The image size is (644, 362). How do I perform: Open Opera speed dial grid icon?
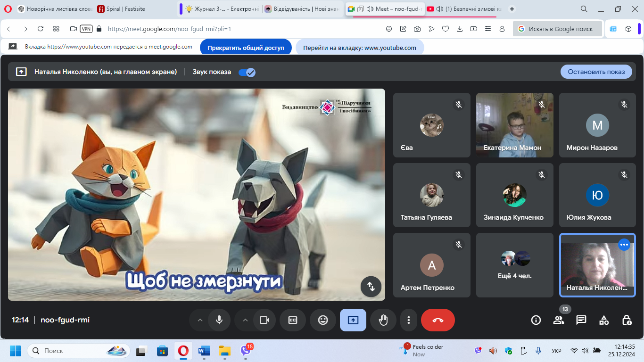coord(56,29)
